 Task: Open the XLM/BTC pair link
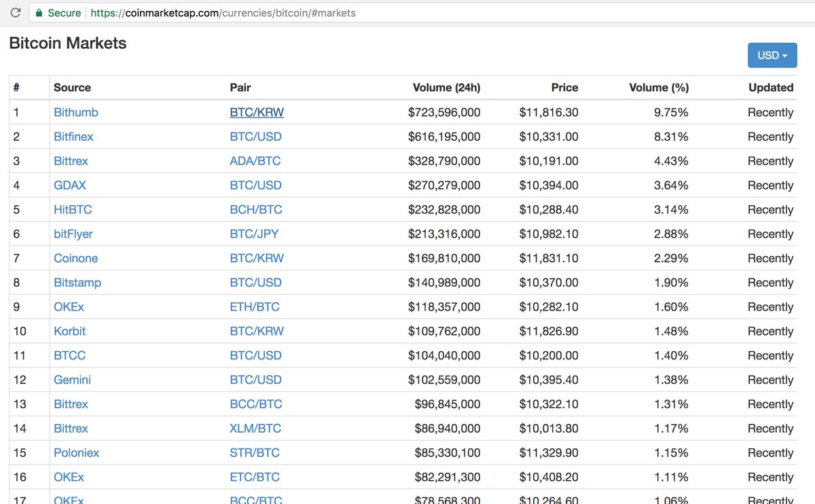[255, 429]
